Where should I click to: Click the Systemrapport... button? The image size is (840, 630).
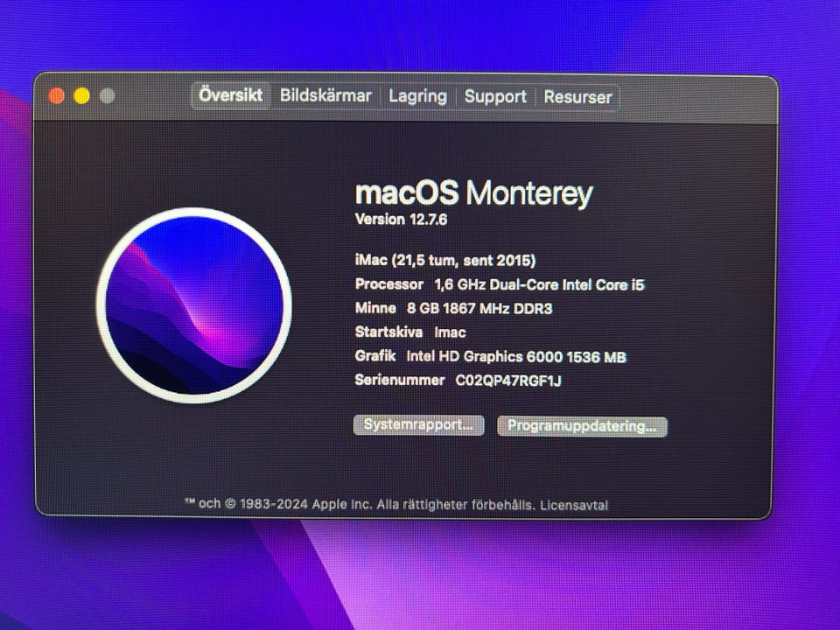tap(418, 425)
